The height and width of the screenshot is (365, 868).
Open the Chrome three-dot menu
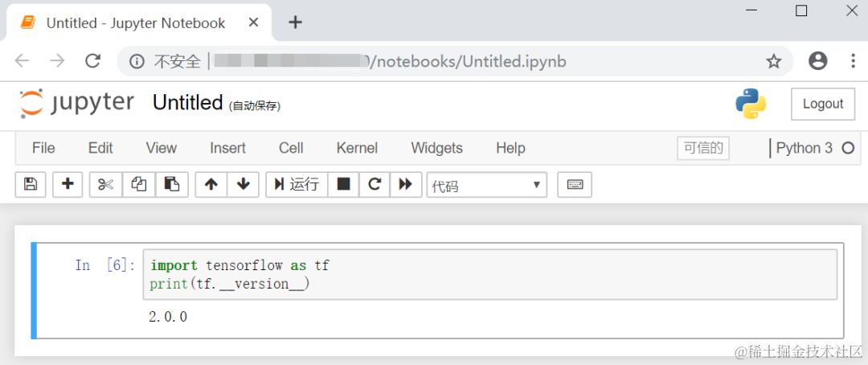tap(853, 61)
